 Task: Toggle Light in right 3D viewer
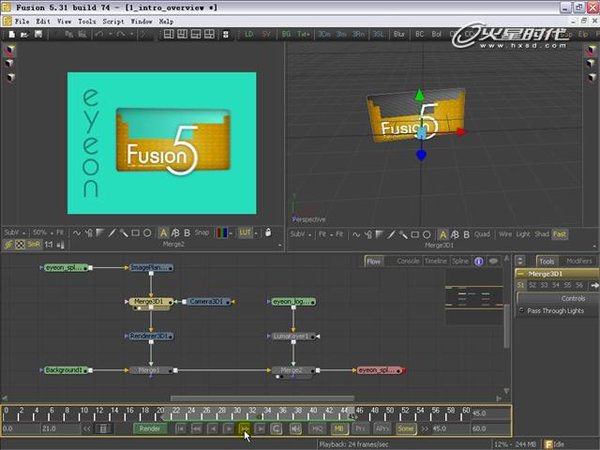(x=523, y=234)
